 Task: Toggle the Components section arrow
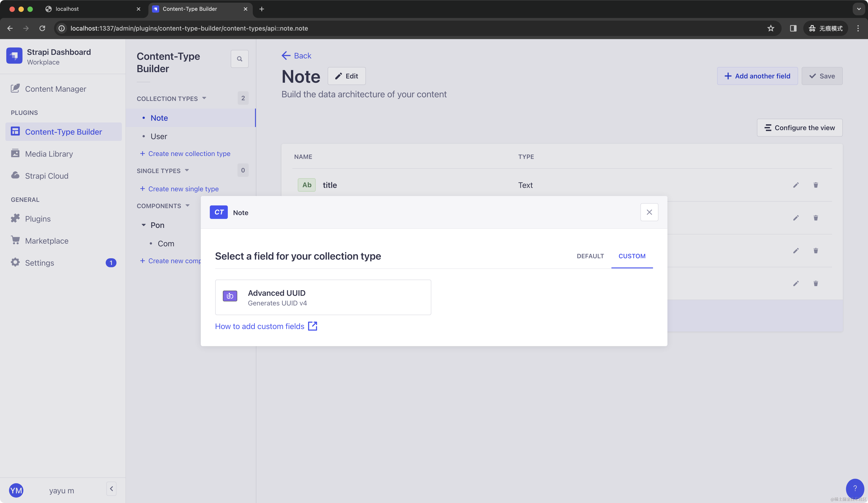point(187,206)
